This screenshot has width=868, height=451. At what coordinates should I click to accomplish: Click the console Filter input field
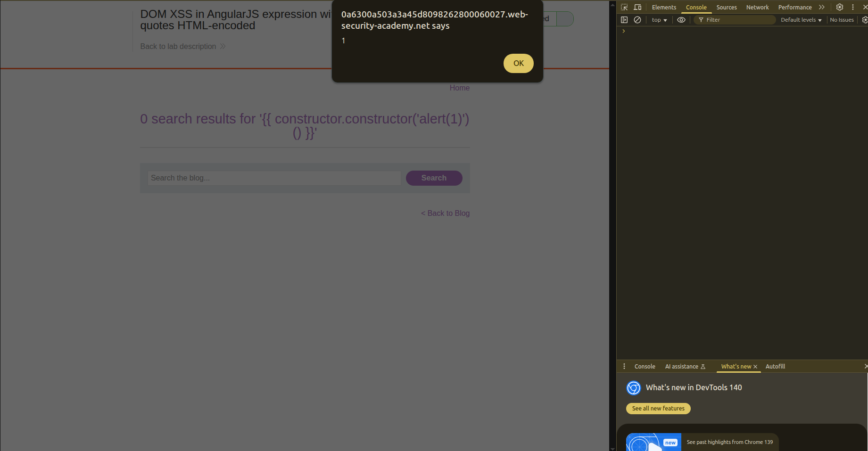click(x=735, y=20)
